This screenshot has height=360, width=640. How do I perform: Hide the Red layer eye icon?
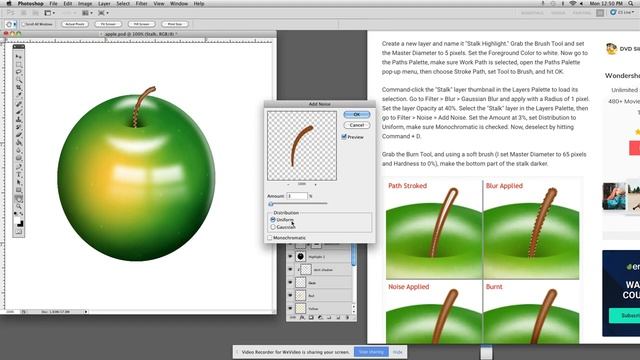click(290, 296)
